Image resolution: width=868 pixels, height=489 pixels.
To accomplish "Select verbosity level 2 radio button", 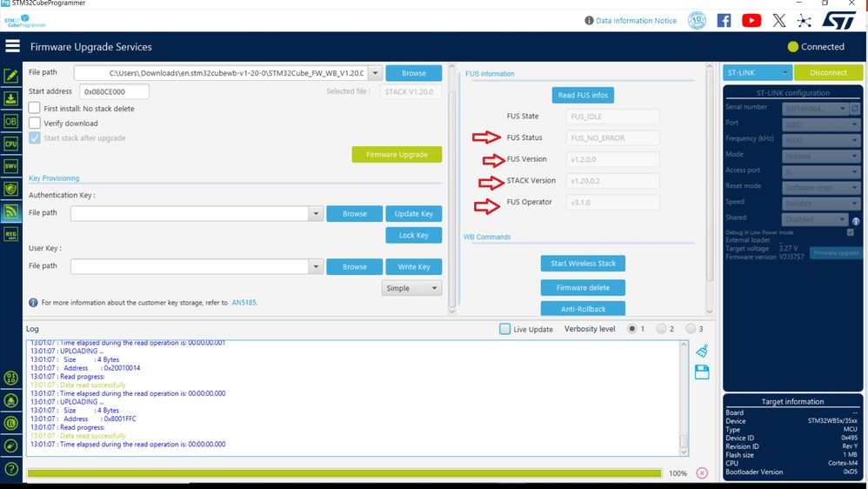I will (x=661, y=328).
